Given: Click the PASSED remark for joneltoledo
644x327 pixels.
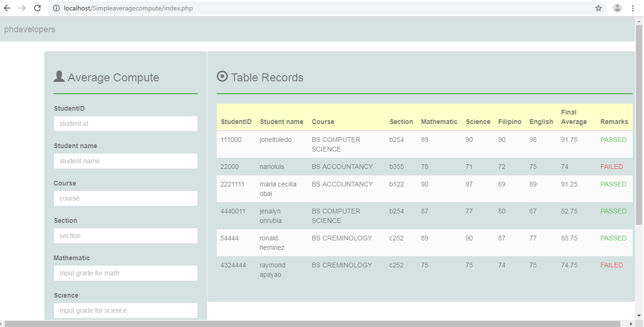Looking at the screenshot, I should 613,140.
